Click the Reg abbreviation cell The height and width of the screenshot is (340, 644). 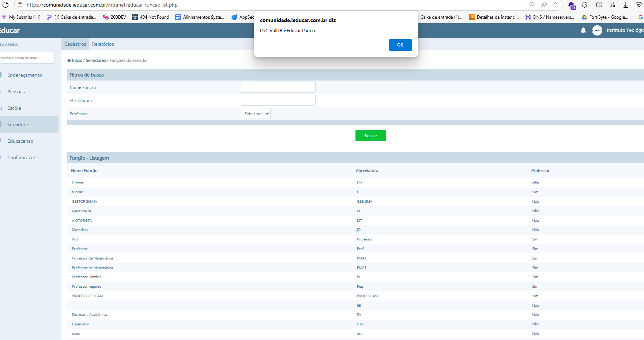click(360, 287)
